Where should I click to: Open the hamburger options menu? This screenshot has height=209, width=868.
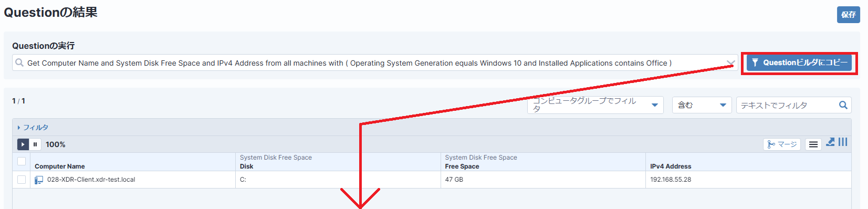coord(813,144)
